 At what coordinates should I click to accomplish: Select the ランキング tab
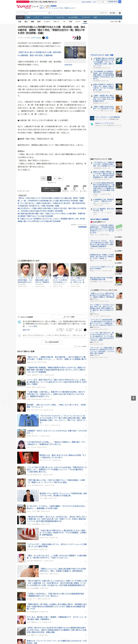pyautogui.click(x=86, y=17)
